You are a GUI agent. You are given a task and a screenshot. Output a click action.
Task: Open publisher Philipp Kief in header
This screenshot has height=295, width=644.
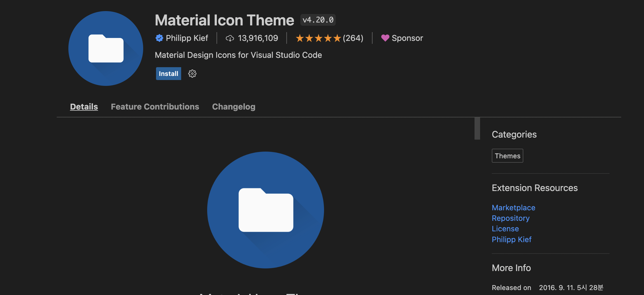tap(187, 38)
